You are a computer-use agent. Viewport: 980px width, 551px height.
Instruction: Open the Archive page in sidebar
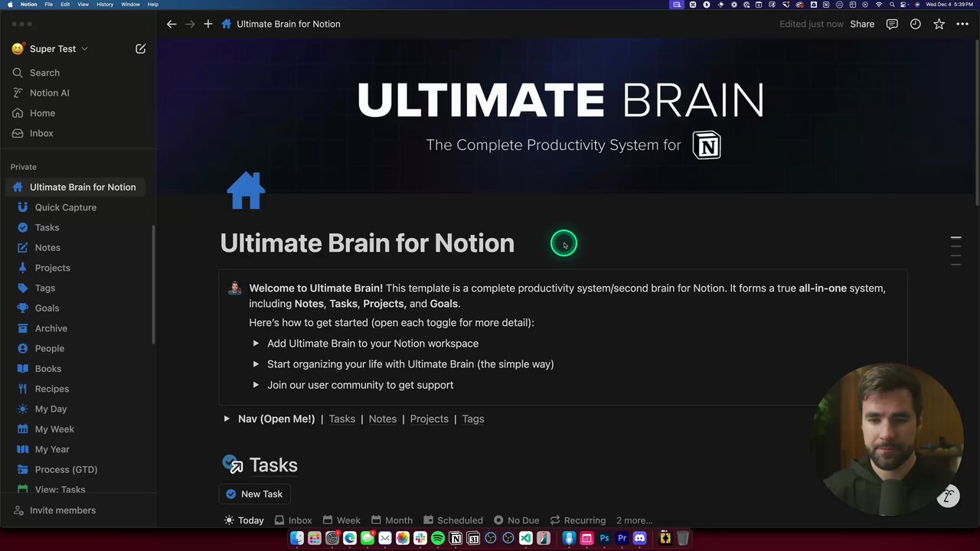point(51,328)
